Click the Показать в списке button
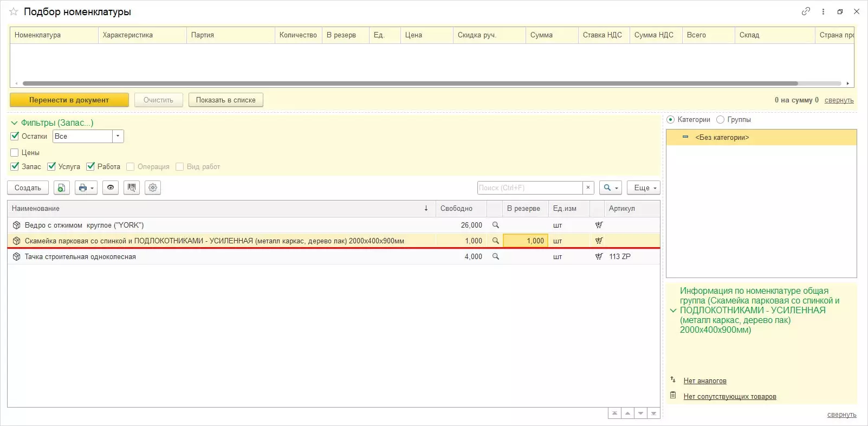Screen dimensions: 868x426 point(225,100)
